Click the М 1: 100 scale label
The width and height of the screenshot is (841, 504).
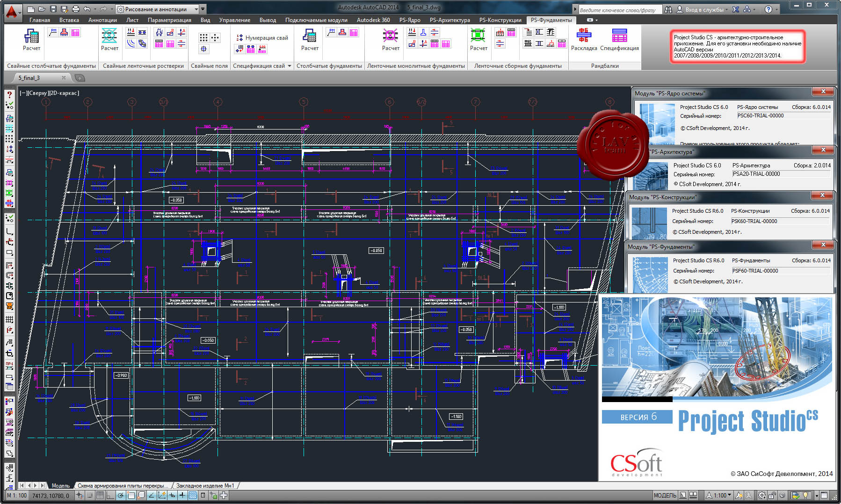tap(17, 496)
